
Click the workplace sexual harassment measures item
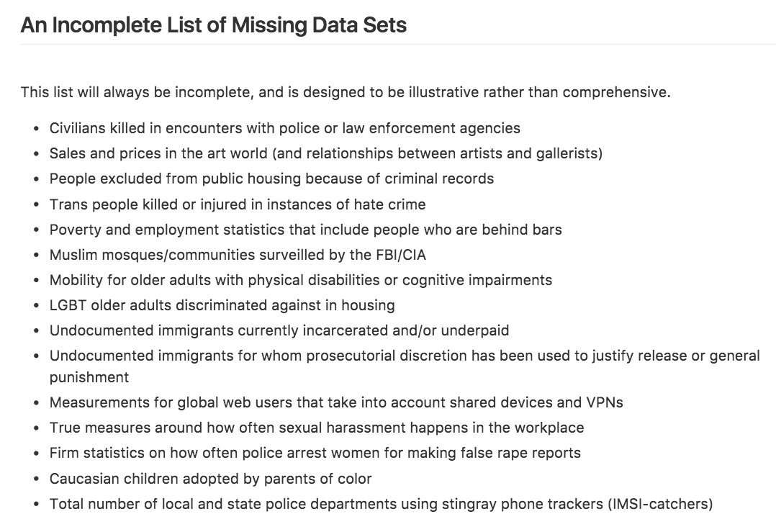[x=316, y=428]
